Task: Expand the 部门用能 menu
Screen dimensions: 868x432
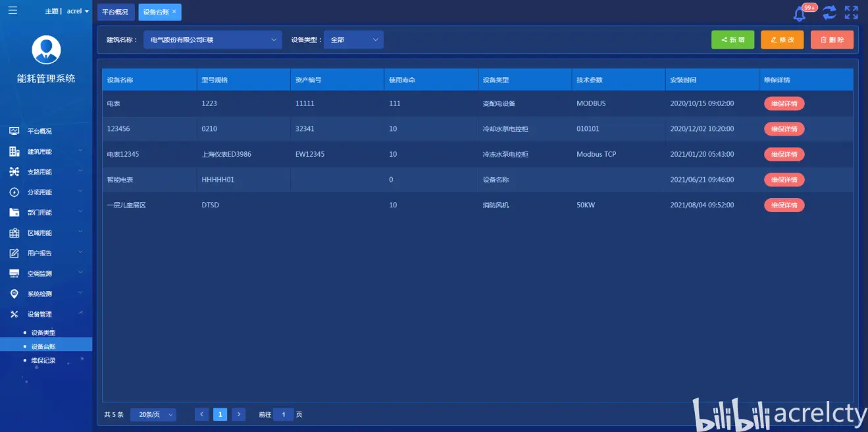Action: (x=80, y=211)
